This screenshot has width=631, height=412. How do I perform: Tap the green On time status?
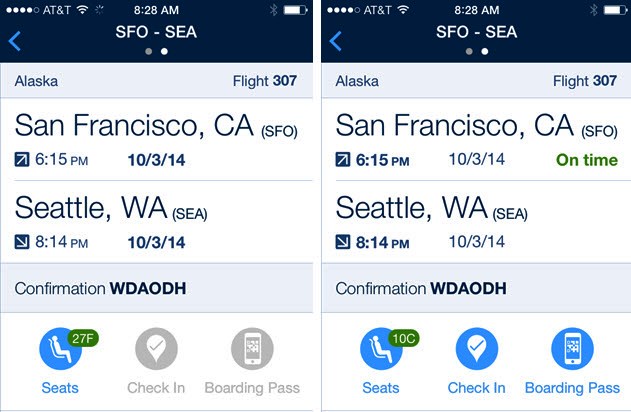coord(587,160)
